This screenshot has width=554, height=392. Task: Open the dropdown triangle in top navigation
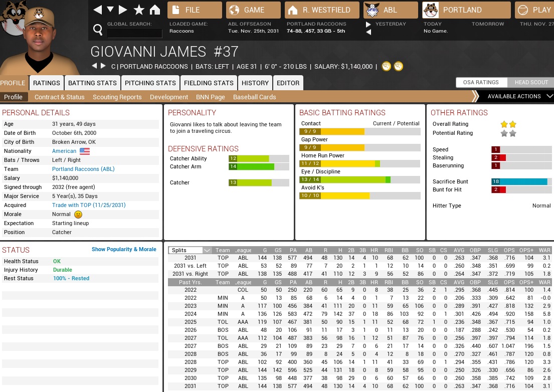110,10
